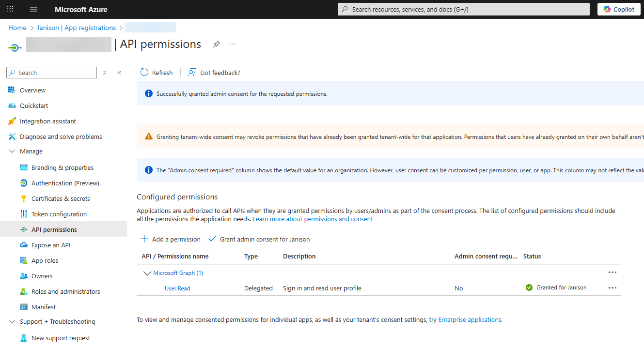The image size is (644, 348).
Task: Open the portal hamburger menu
Action: 33,9
